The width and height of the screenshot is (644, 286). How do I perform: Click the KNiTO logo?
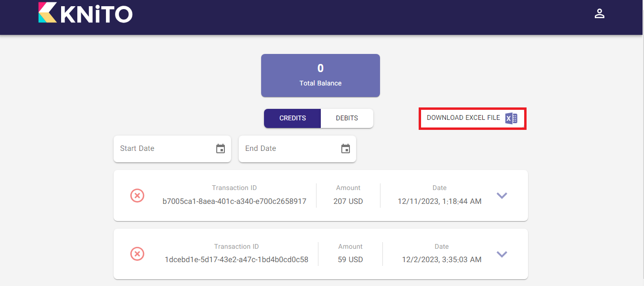(85, 13)
